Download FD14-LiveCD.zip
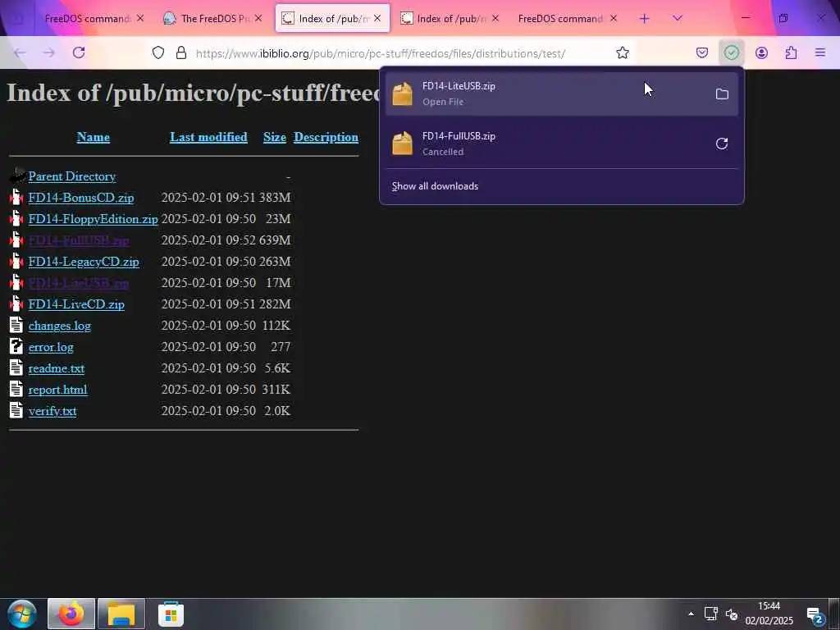 coord(76,304)
